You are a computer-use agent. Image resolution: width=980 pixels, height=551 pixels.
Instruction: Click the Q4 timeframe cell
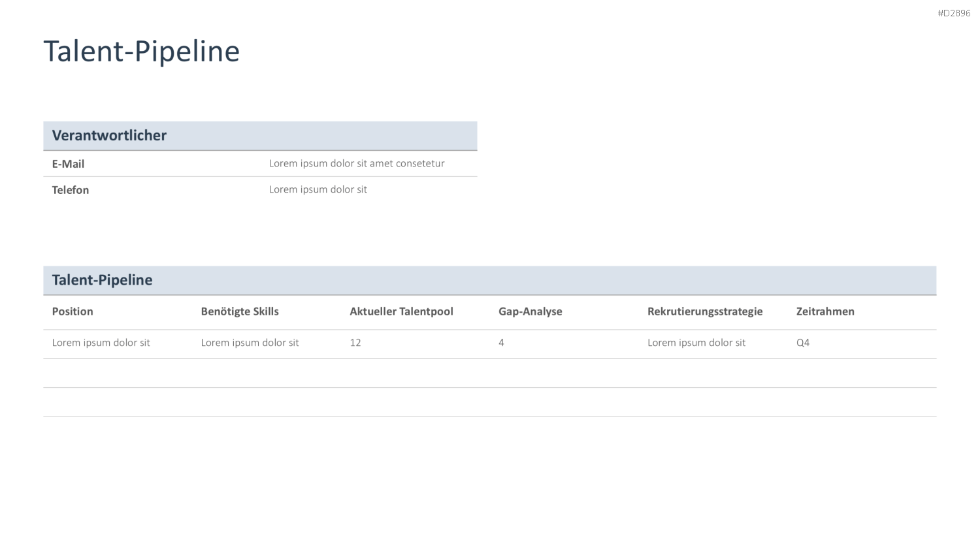[x=803, y=343]
